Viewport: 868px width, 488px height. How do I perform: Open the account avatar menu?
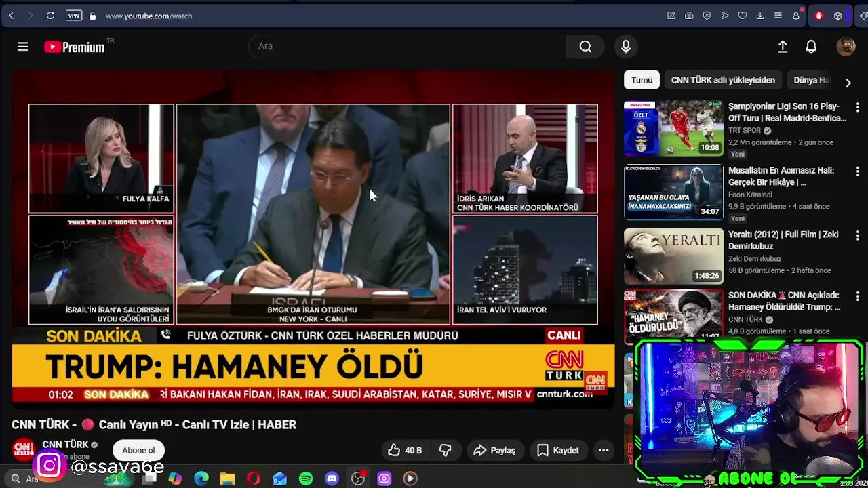pyautogui.click(x=846, y=46)
